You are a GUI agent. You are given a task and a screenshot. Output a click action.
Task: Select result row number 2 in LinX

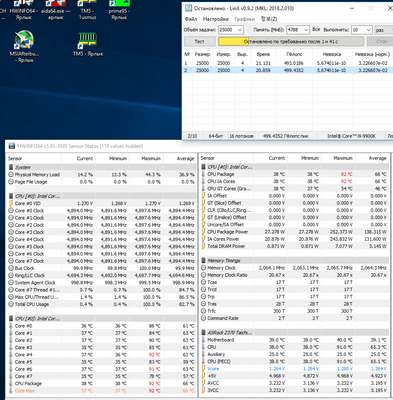[288, 70]
